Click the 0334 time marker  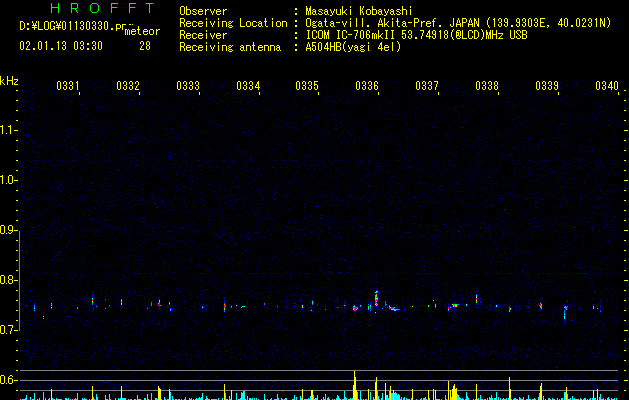[x=248, y=85]
